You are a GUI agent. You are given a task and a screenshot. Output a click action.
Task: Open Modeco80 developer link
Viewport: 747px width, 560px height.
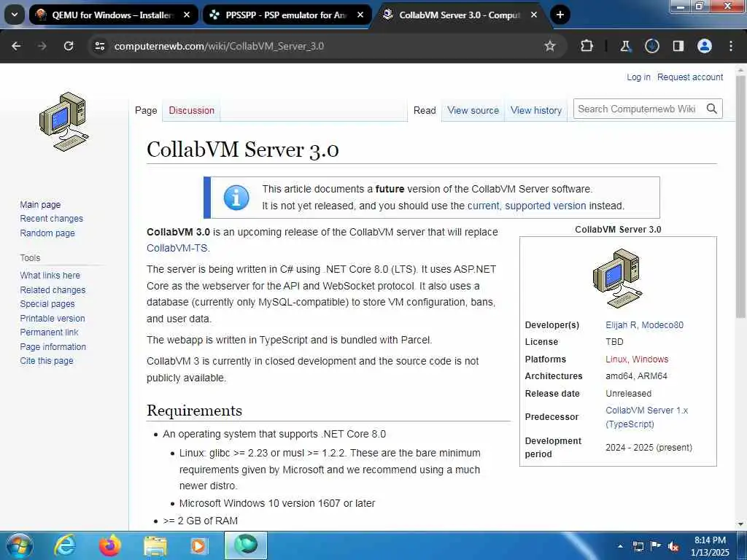coord(662,324)
